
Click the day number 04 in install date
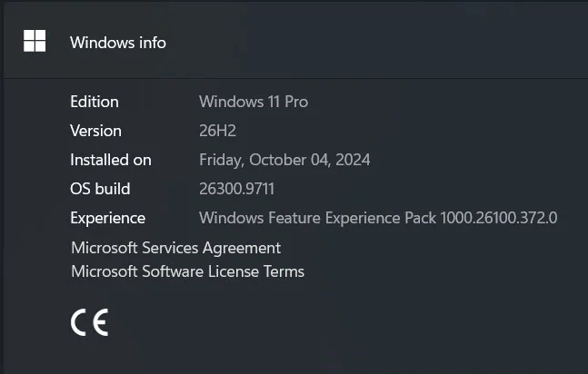tap(320, 161)
